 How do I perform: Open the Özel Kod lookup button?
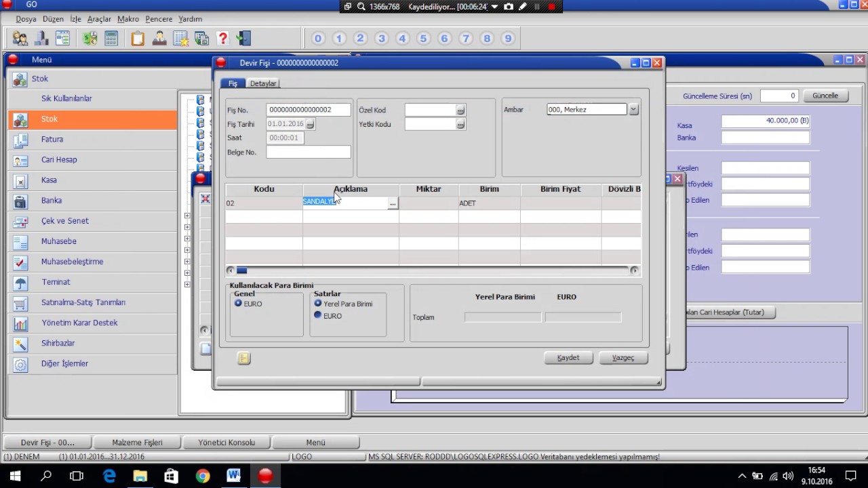(x=460, y=110)
